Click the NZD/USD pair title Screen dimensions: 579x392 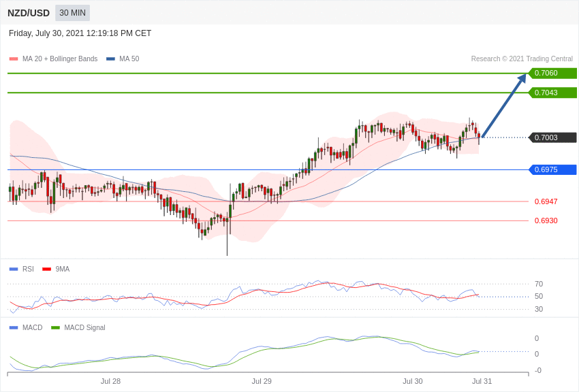[x=29, y=13]
